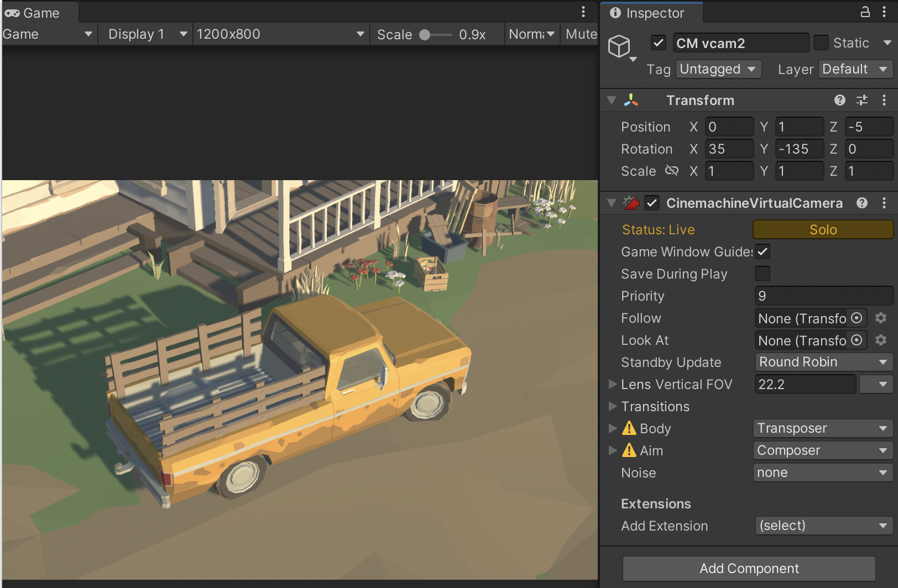Screen dimensions: 898x588
Task: Disable the CinemachineVirtualCamera component checkbox
Action: click(652, 203)
